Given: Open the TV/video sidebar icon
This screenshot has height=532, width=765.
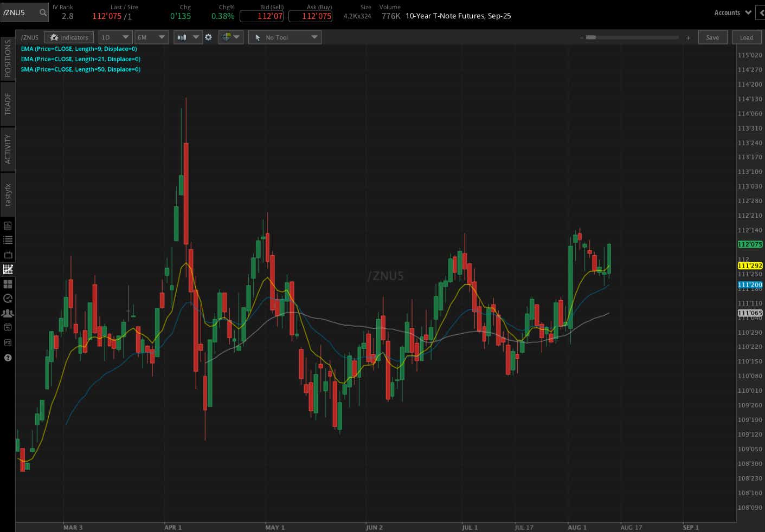Looking at the screenshot, I should point(8,255).
